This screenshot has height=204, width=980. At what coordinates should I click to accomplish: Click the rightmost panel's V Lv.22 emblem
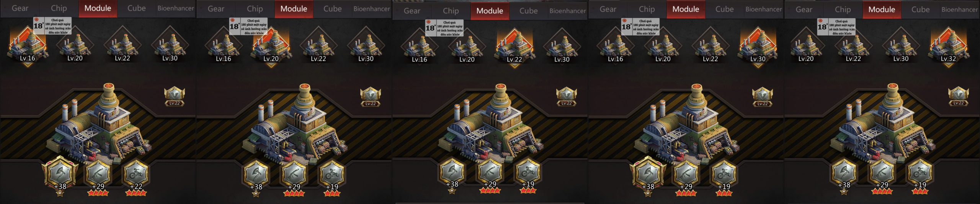(959, 96)
